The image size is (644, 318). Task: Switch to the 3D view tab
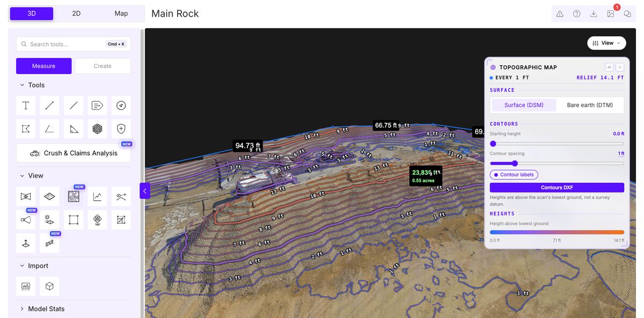32,13
